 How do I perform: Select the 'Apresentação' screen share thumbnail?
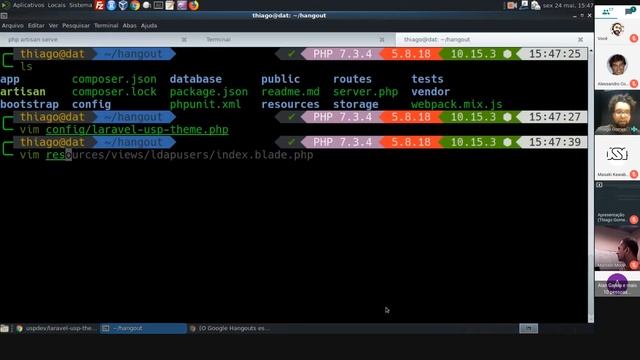617,203
